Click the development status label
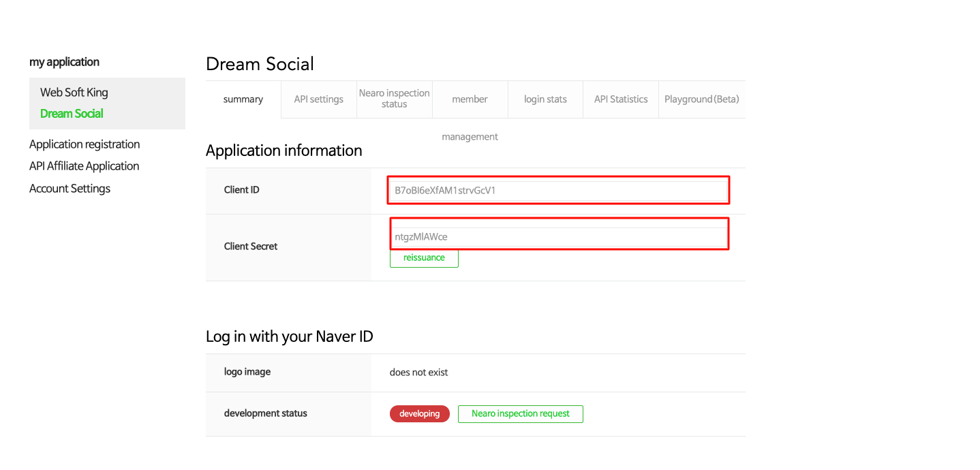Viewport: 980px width, 470px height. click(266, 413)
